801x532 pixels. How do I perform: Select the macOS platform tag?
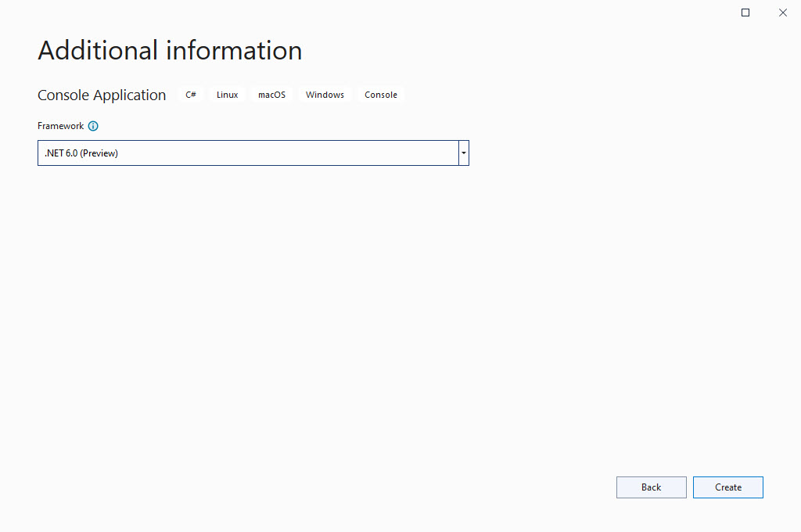[x=271, y=95]
